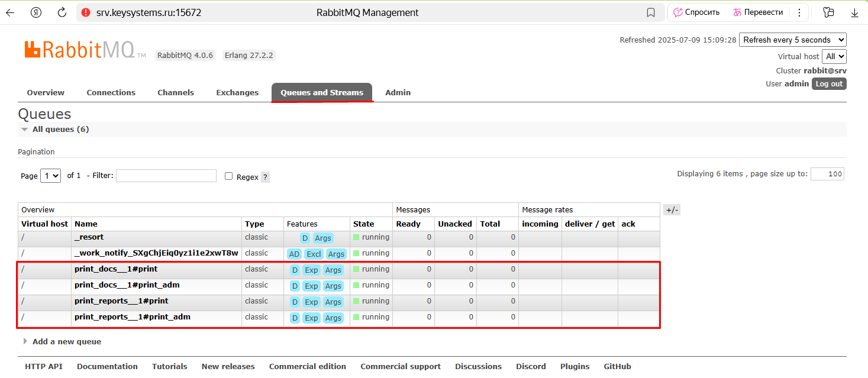The width and height of the screenshot is (868, 378).
Task: Open the _resort queue
Action: (x=89, y=237)
